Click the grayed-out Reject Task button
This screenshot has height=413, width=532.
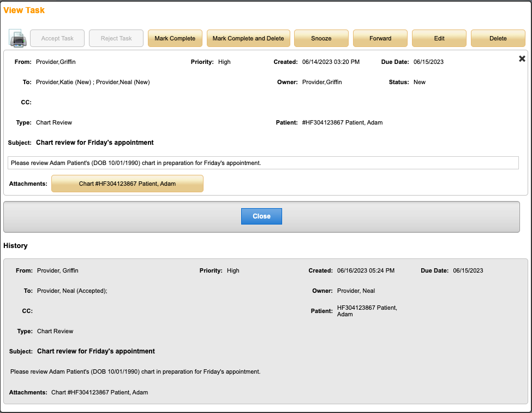(x=116, y=39)
